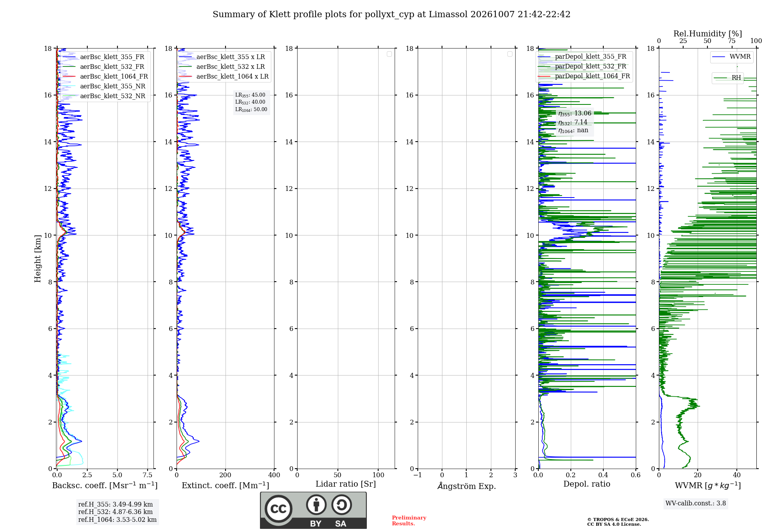
Task: Click ref.H_1064: 3.53-5.02 km text
Action: 117,520
